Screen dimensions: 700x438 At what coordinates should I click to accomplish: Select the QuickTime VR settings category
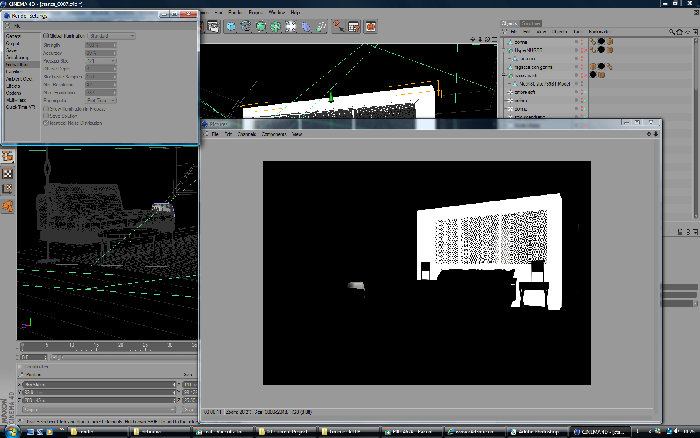pyautogui.click(x=21, y=107)
